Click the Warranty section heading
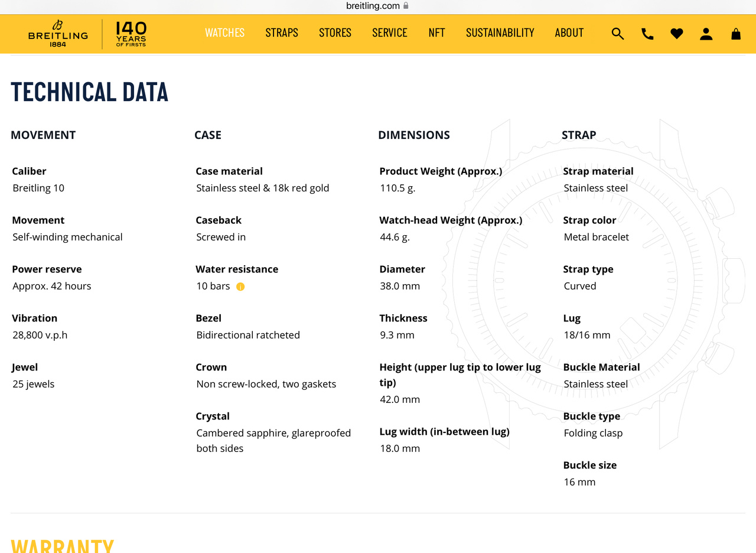The image size is (756, 553). coord(63,545)
